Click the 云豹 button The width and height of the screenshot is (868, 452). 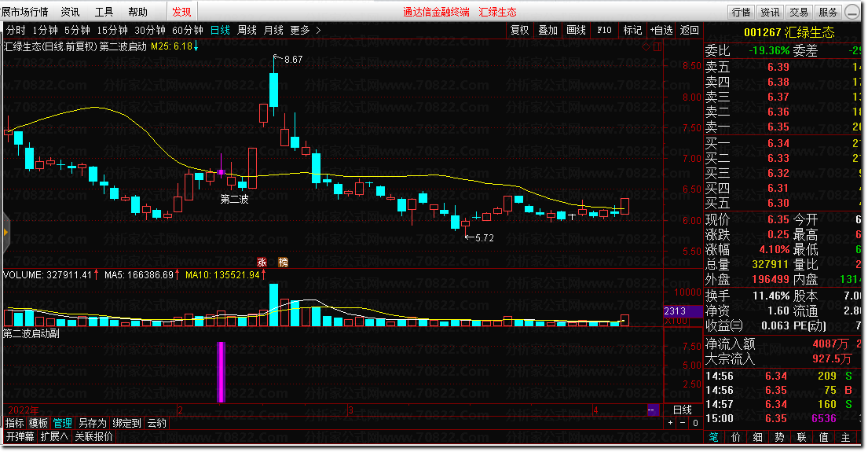(x=156, y=423)
